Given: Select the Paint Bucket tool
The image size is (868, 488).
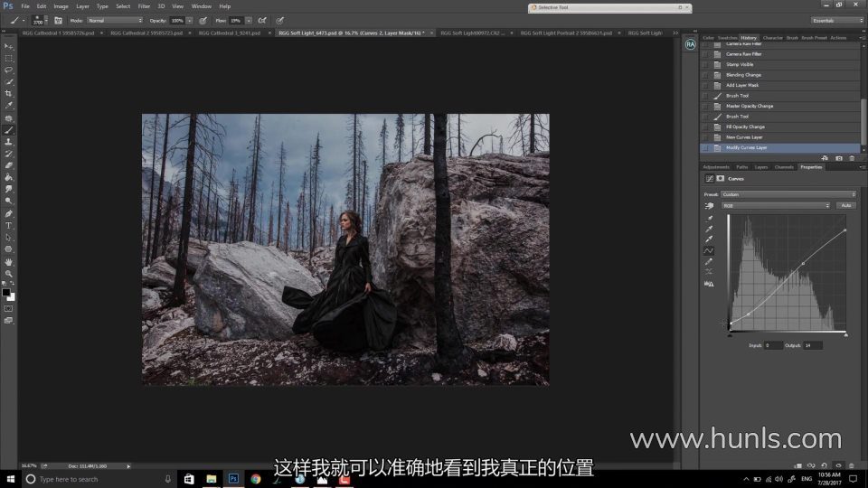Looking at the screenshot, I should click(8, 178).
